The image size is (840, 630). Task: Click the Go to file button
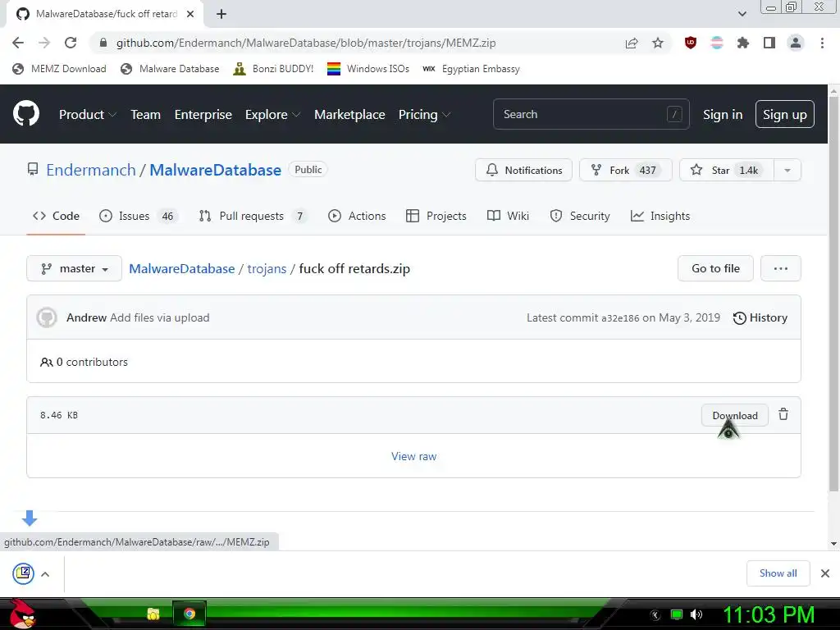point(715,268)
